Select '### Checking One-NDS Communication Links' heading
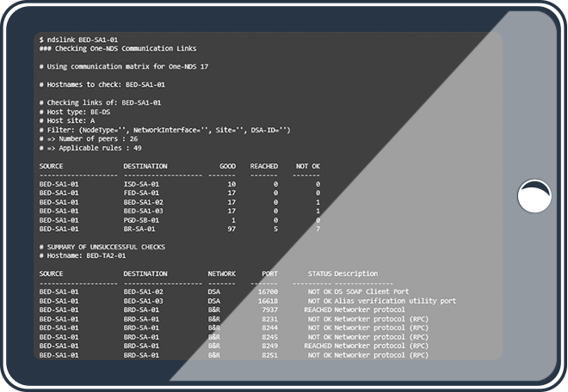Screen dimensions: 568x392 [118, 48]
